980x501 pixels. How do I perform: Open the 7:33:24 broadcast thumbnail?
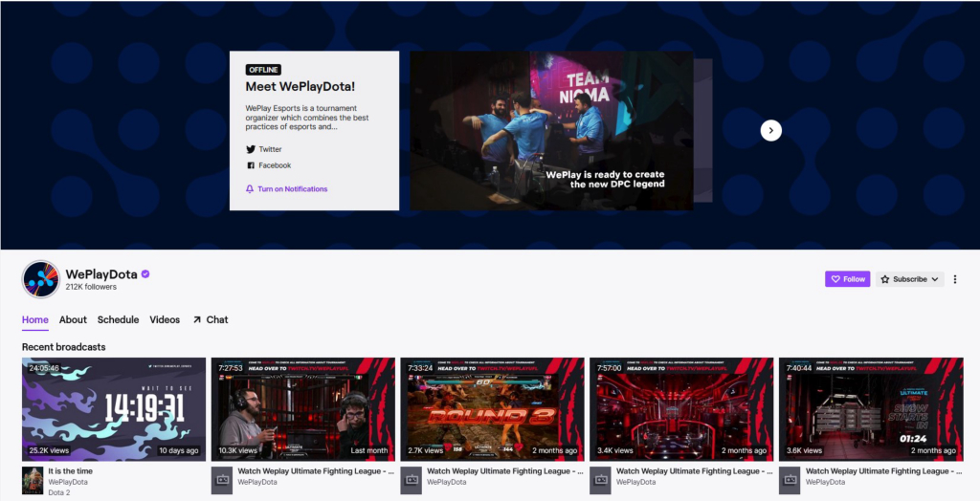[493, 409]
